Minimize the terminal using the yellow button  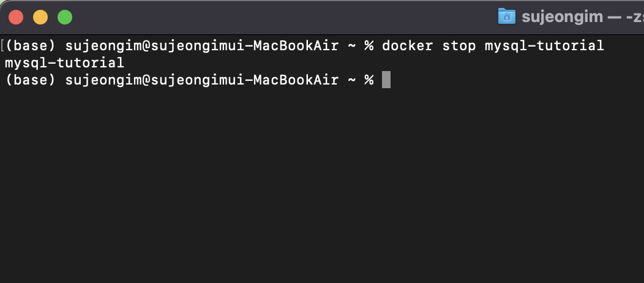tap(40, 17)
